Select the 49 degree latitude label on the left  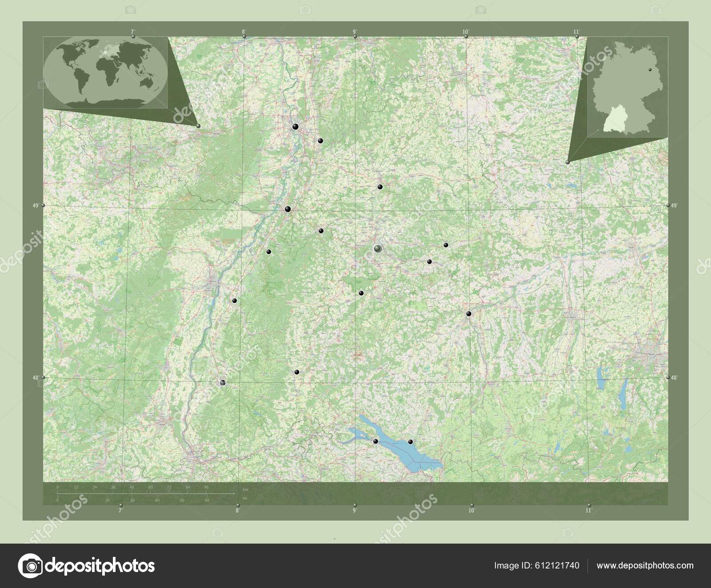coord(36,205)
